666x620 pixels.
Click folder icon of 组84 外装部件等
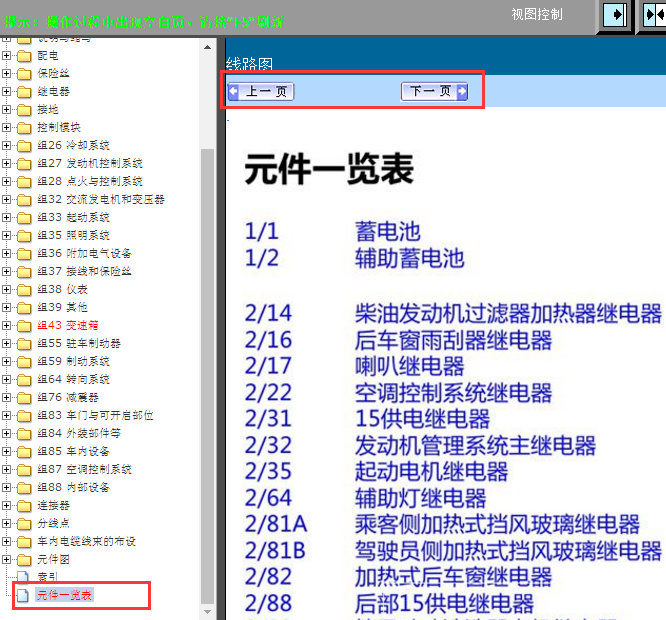pos(24,434)
